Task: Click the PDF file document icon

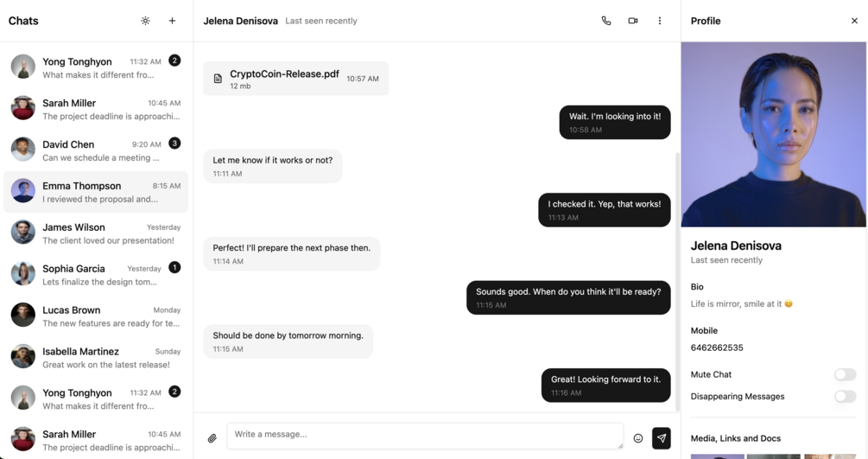Action: (218, 79)
